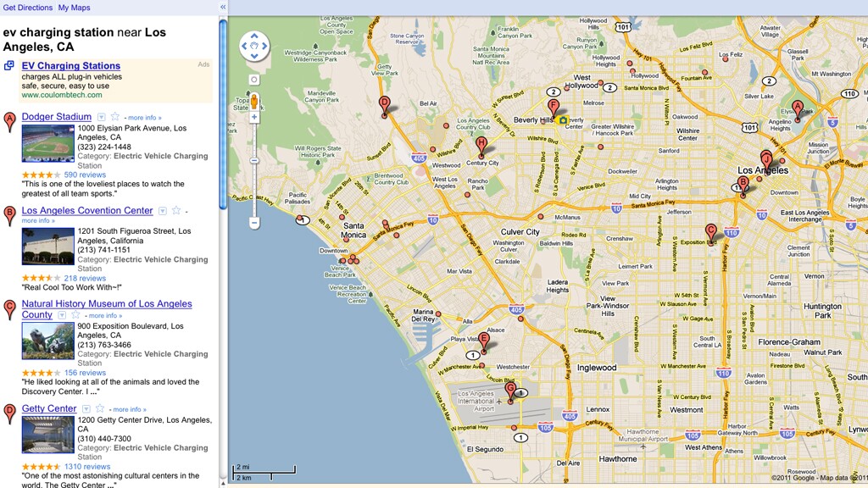The height and width of the screenshot is (488, 868).
Task: Click the Culver City label on the map
Action: [520, 232]
